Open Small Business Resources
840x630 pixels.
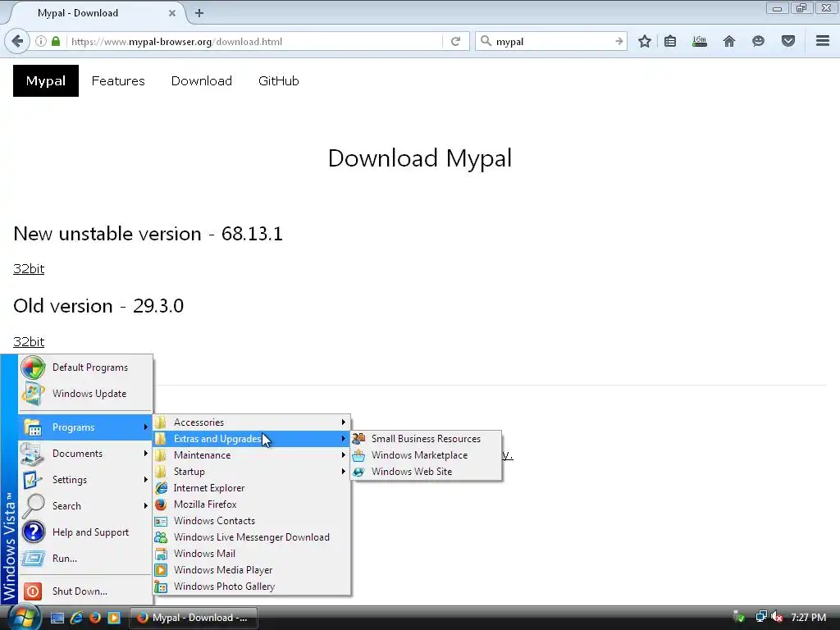point(427,439)
